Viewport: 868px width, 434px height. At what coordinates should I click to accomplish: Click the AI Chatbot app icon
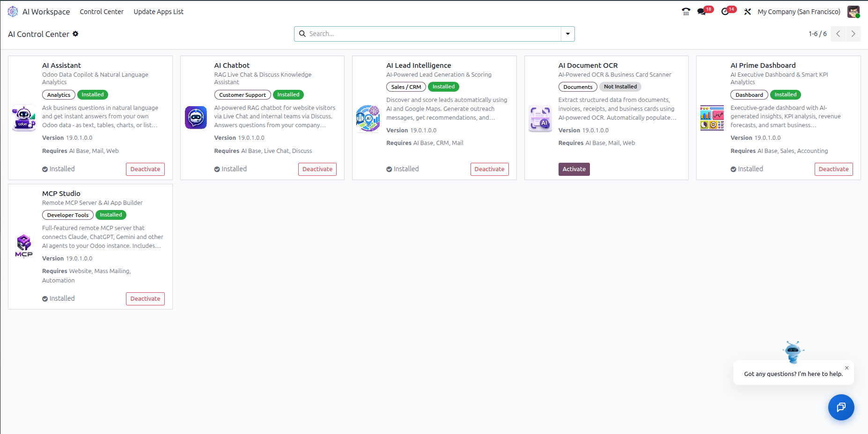coord(196,117)
